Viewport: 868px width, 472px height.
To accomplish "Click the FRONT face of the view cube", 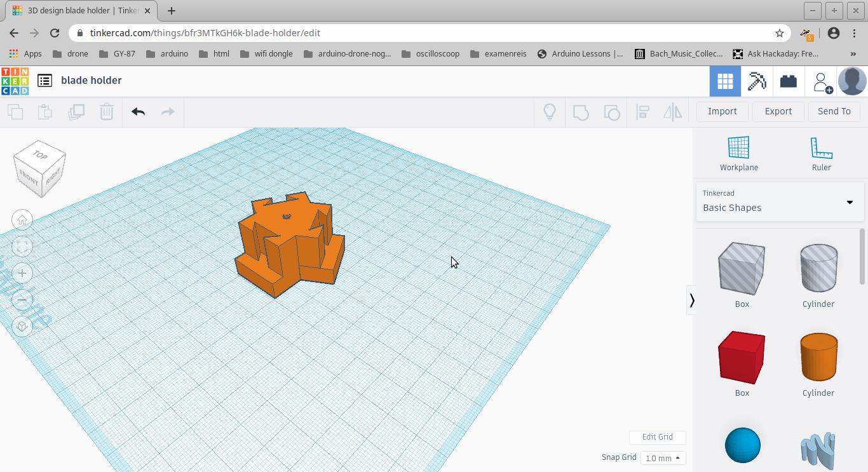I will pos(29,177).
